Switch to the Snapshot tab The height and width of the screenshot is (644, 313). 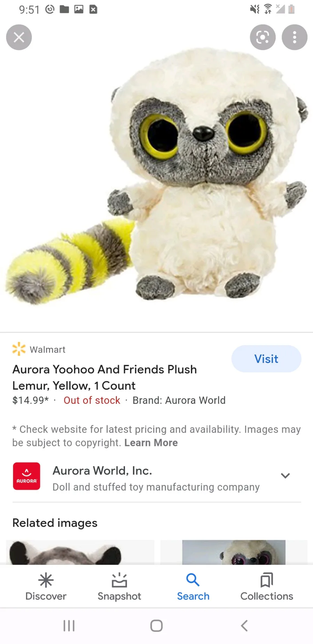point(119,587)
